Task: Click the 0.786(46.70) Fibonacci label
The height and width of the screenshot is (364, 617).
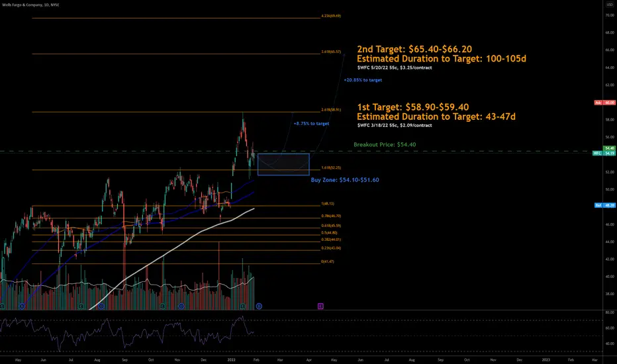Action: (x=331, y=216)
